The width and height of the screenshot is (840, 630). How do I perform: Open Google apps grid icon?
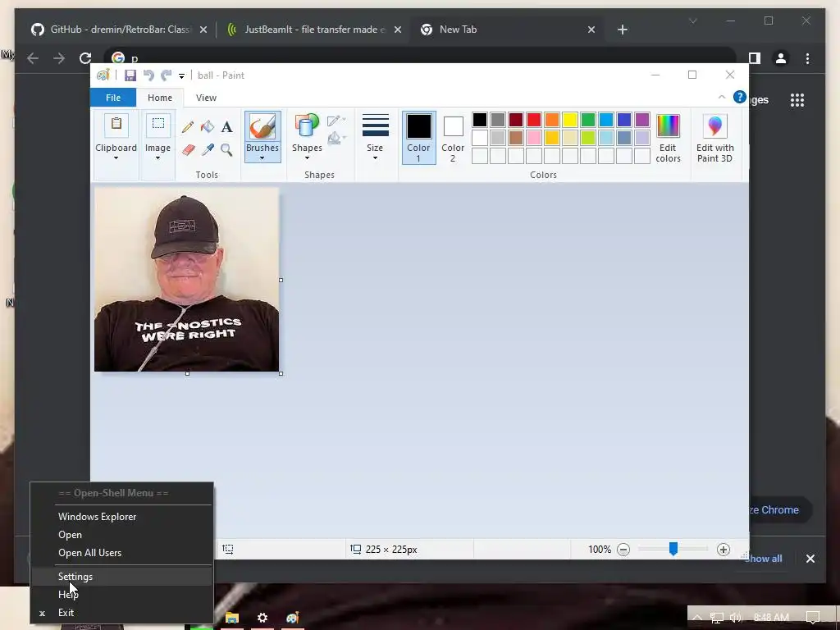797,100
